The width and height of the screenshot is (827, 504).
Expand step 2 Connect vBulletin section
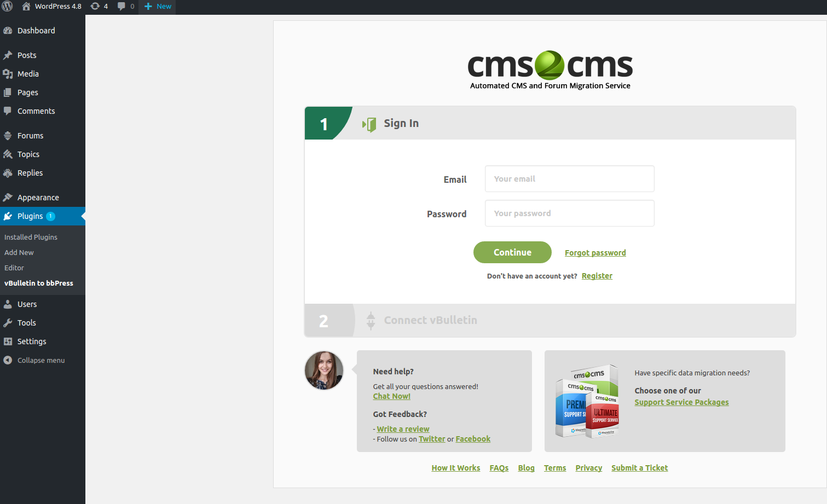click(550, 321)
